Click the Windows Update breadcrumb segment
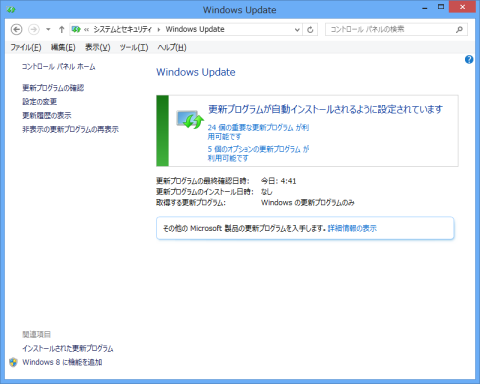Viewport: 480px width, 384px height. pyautogui.click(x=195, y=29)
